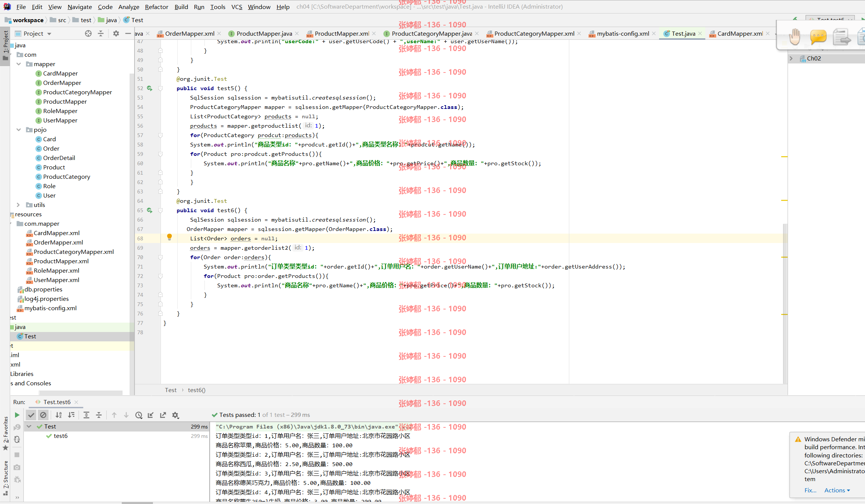Stop process square icon in Run panel
Image resolution: width=865 pixels, height=504 pixels.
[x=17, y=455]
